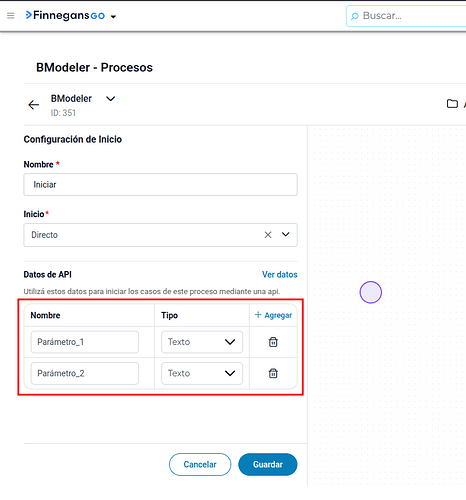This screenshot has width=466, height=500.
Task: Click the Cancelar button
Action: (200, 464)
